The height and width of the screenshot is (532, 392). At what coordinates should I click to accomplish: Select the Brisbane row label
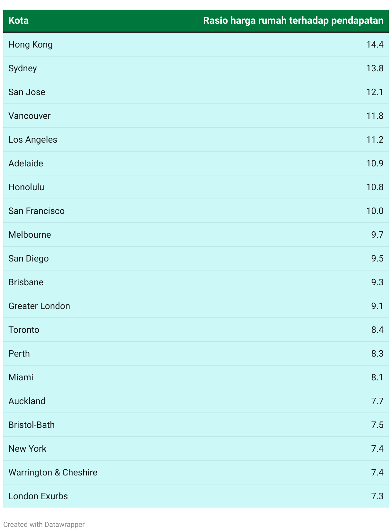(26, 282)
